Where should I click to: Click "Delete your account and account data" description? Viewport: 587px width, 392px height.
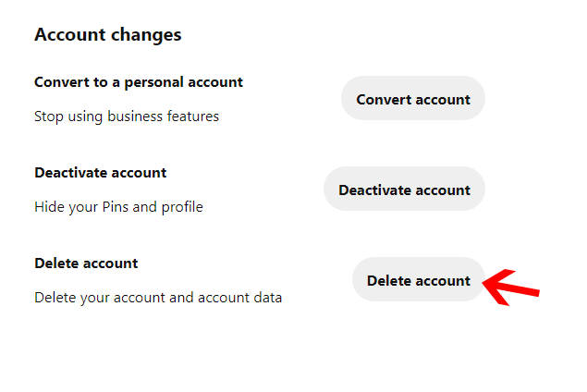coord(158,298)
